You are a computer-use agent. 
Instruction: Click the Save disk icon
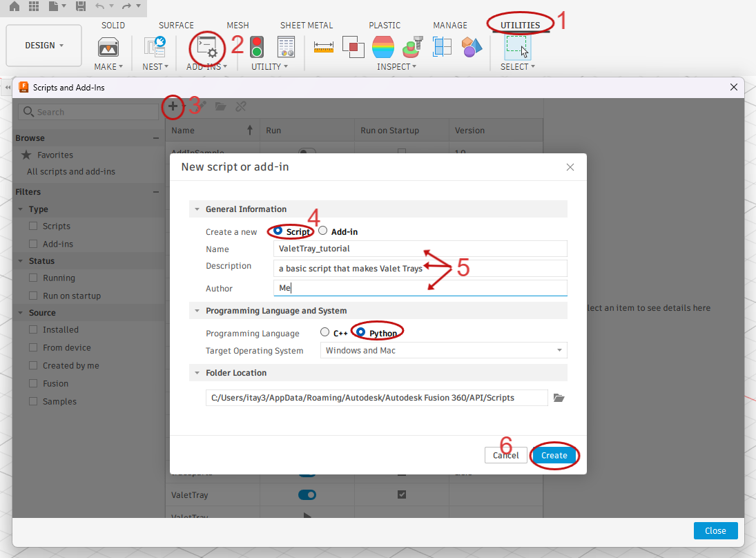click(81, 6)
